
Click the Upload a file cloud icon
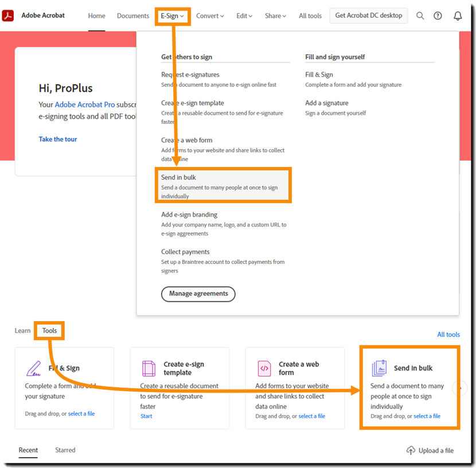[x=411, y=450]
